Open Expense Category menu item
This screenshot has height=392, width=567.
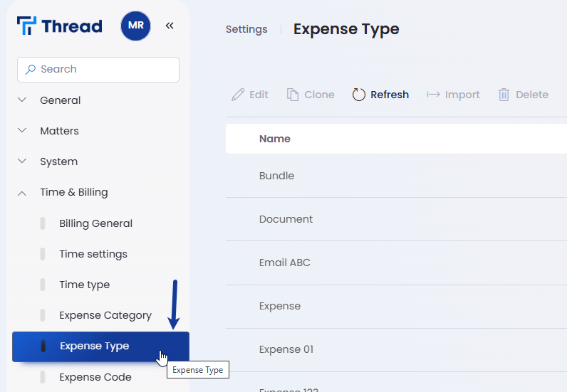(105, 315)
